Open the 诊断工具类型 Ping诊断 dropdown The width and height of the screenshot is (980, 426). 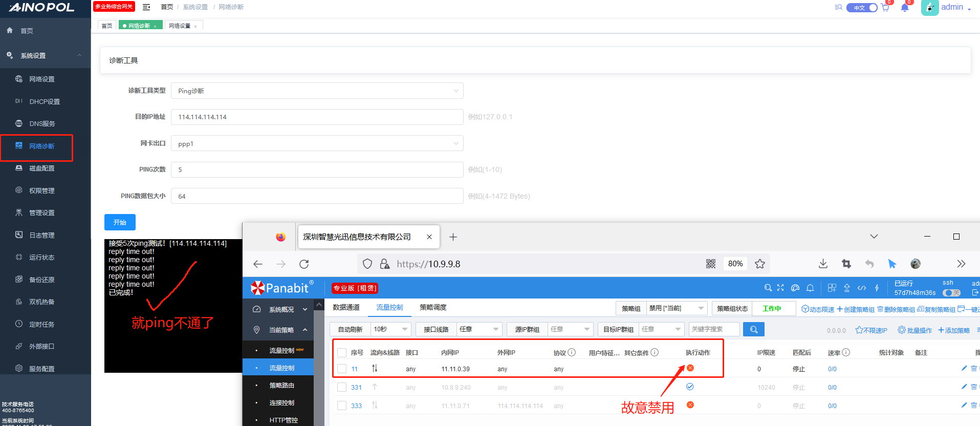coord(317,91)
